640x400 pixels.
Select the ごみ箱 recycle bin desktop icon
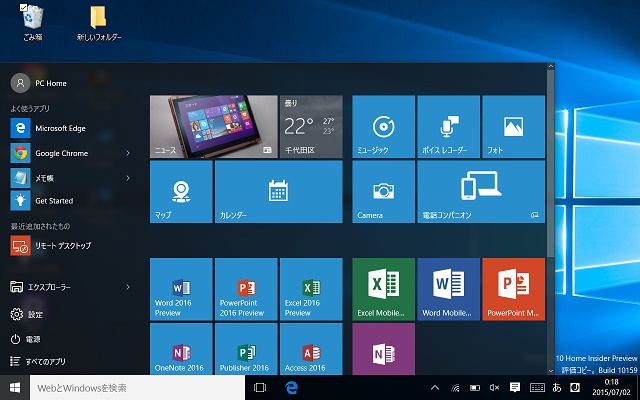(33, 22)
